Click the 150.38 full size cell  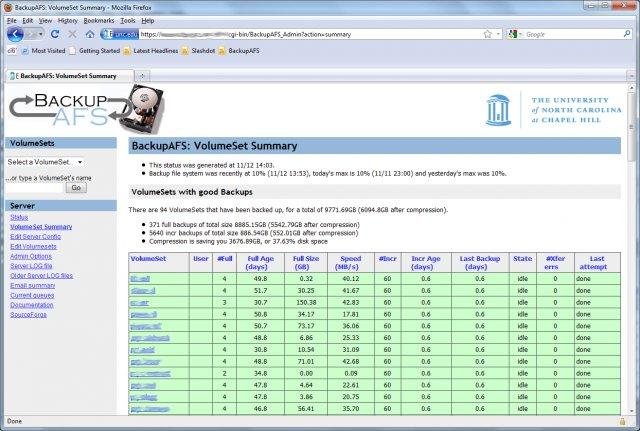[306, 302]
